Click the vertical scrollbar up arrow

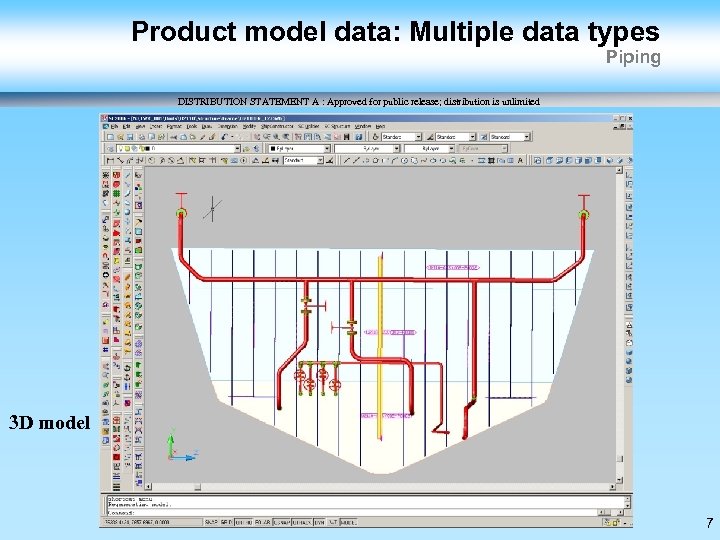point(619,170)
